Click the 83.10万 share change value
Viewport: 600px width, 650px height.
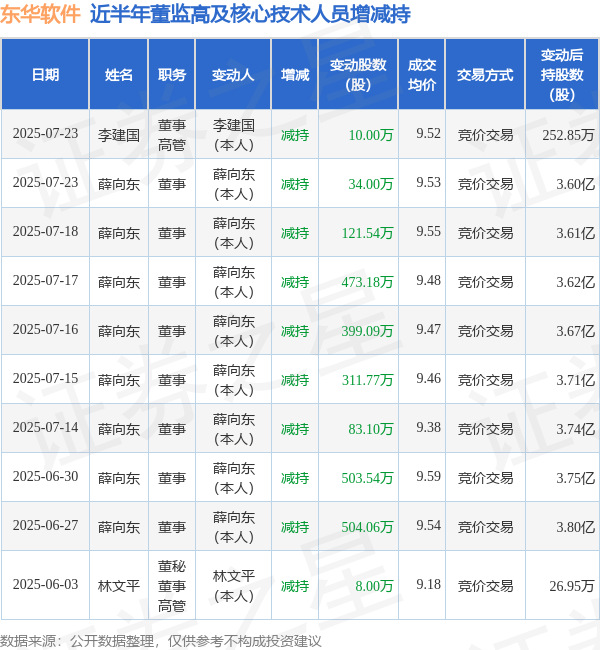(371, 429)
